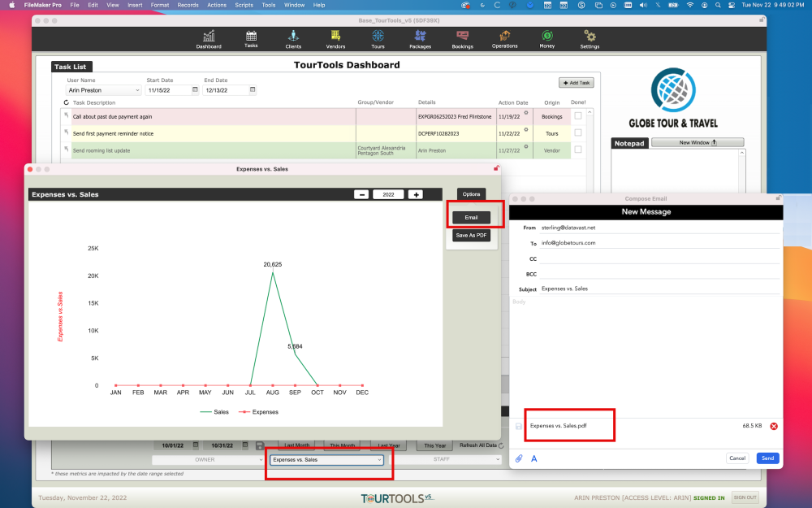The height and width of the screenshot is (508, 812).
Task: Open the Money module
Action: coord(546,38)
